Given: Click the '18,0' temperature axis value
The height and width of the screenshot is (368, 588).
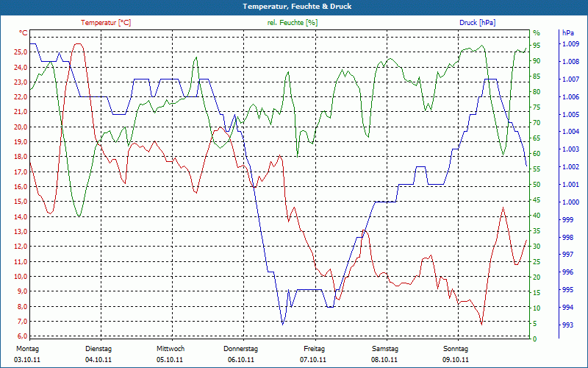Looking at the screenshot, I should pyautogui.click(x=21, y=157).
